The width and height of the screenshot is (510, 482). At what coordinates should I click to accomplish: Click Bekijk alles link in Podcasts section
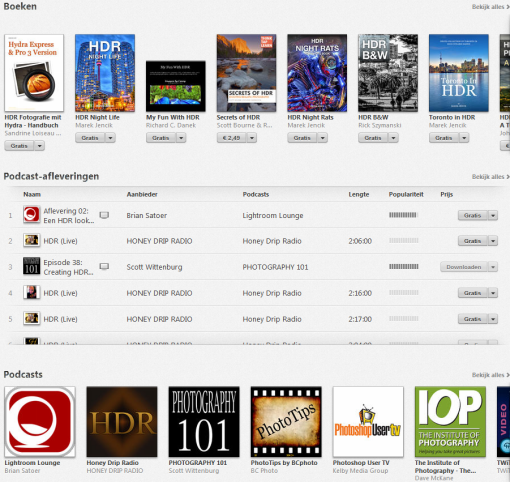tap(490, 375)
